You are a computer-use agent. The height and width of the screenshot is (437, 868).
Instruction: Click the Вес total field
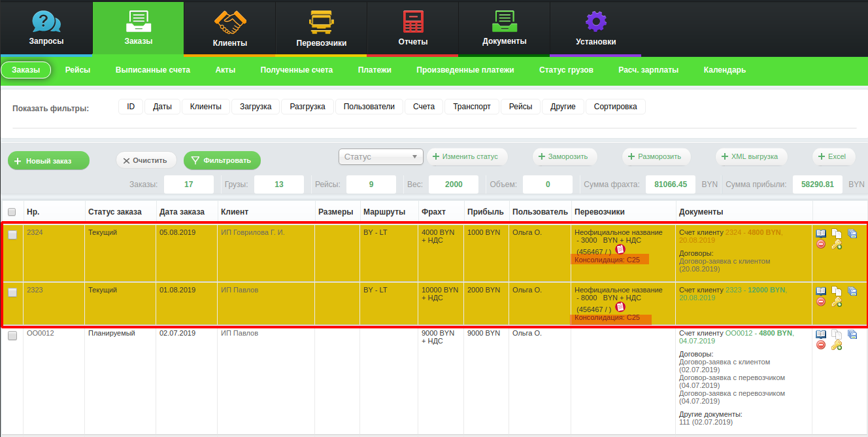(x=454, y=184)
